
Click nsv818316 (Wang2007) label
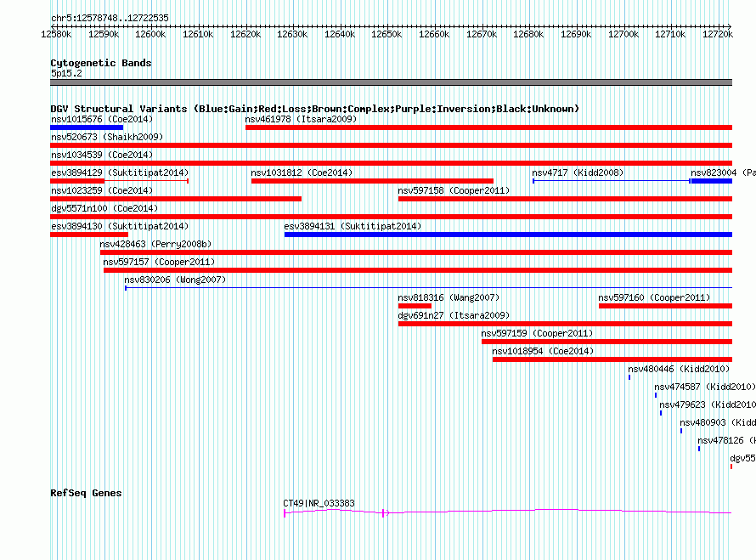[449, 297]
